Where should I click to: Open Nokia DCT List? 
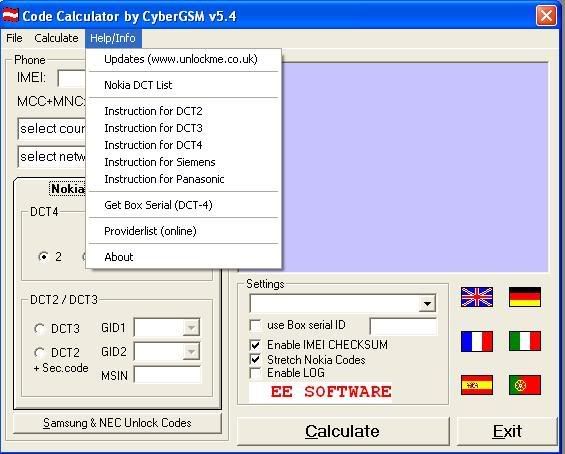[183, 85]
